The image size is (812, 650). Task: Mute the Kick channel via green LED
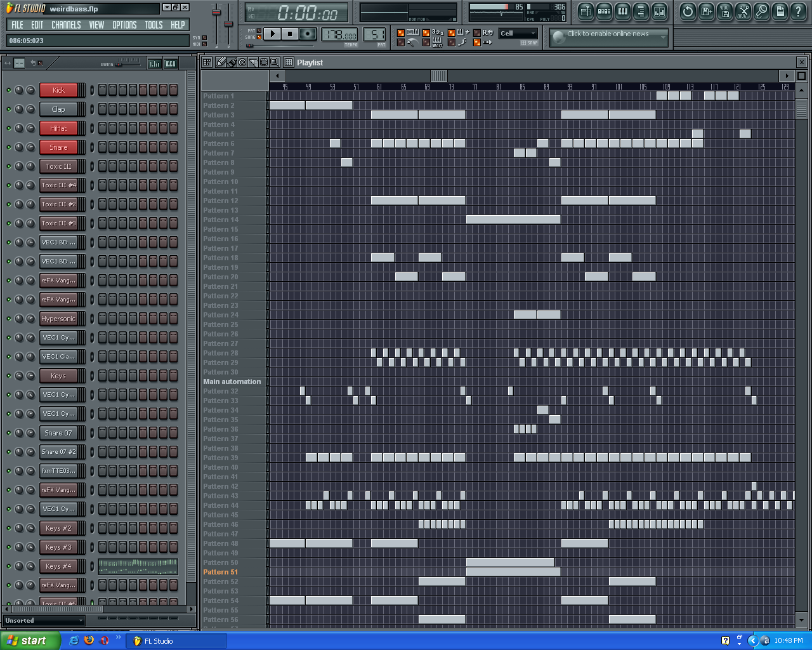click(9, 90)
